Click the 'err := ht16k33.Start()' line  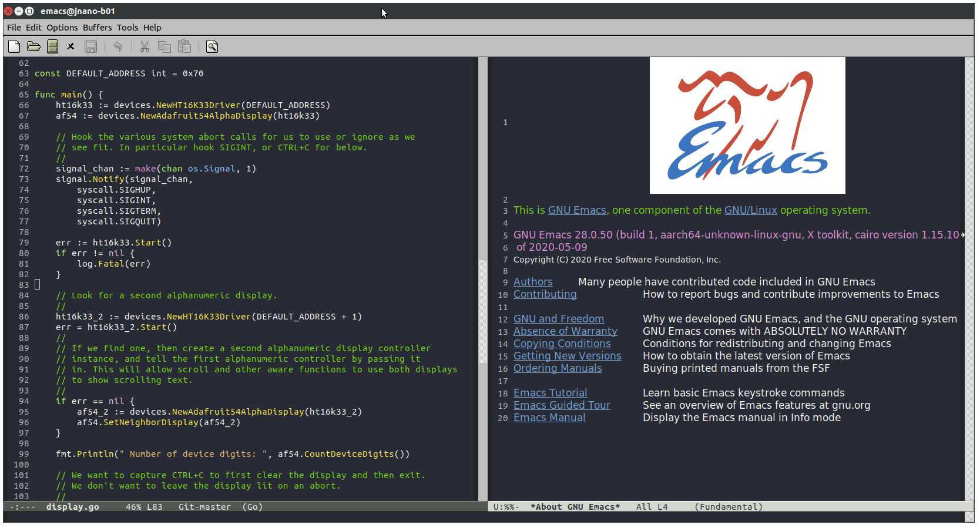pos(114,243)
